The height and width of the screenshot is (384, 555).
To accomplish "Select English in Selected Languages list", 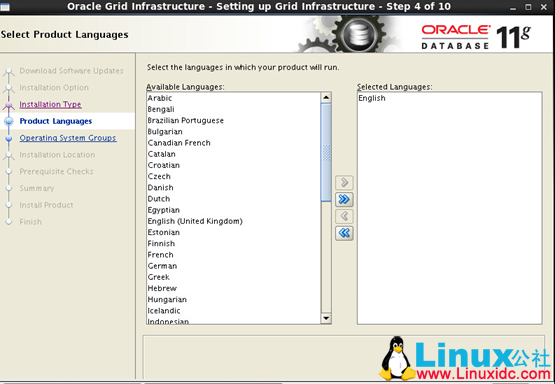I will (x=449, y=98).
